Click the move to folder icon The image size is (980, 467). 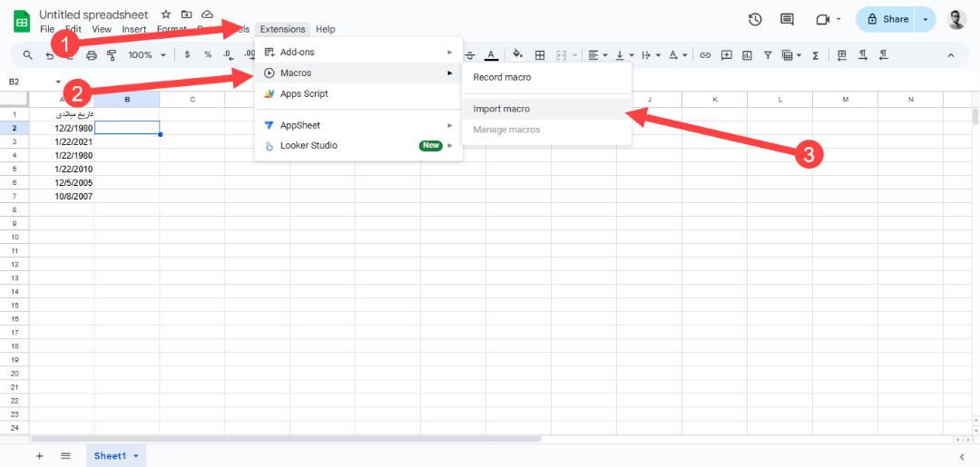point(186,15)
